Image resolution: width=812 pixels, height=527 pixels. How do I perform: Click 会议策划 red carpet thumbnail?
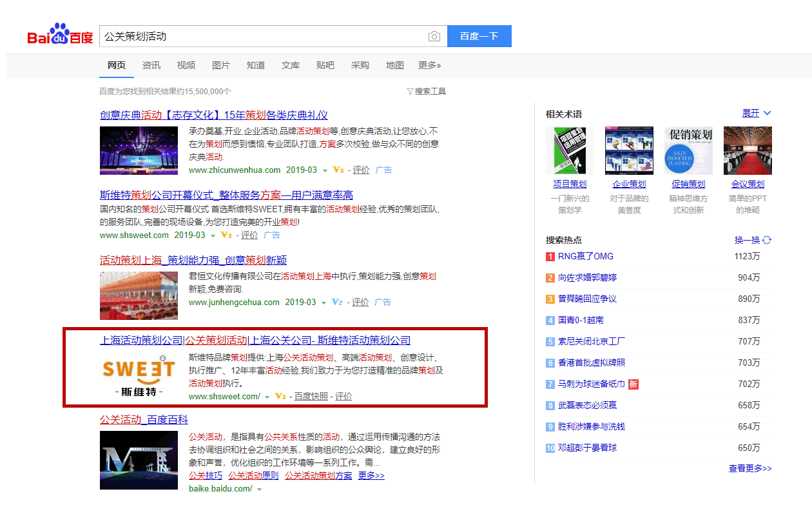(x=748, y=150)
